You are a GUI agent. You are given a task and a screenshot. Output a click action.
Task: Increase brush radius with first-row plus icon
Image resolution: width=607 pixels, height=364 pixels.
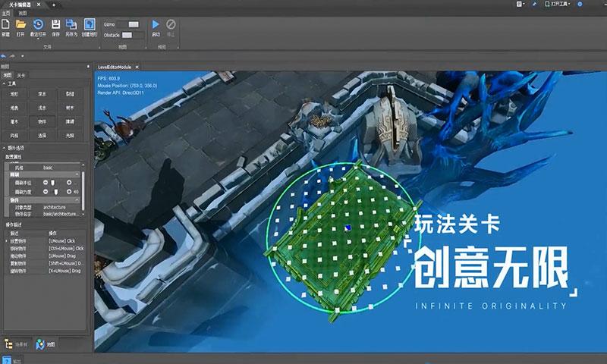pyautogui.click(x=69, y=182)
